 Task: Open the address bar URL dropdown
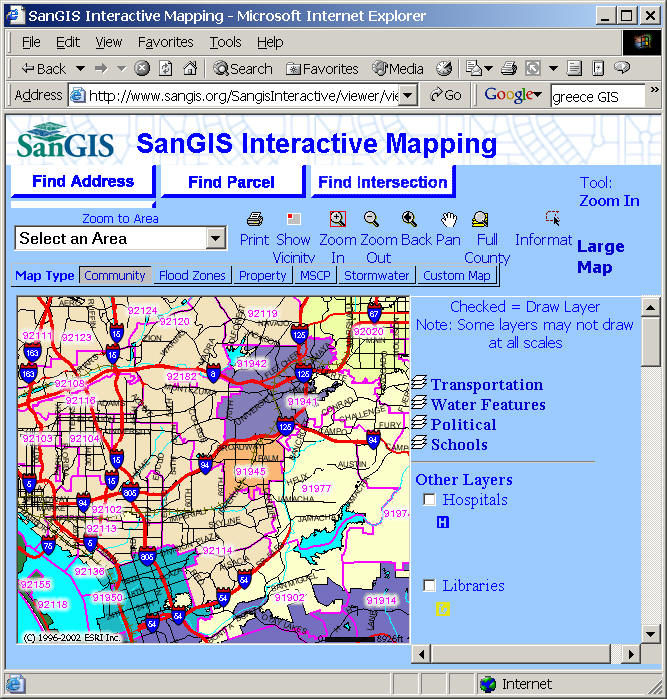tap(408, 95)
